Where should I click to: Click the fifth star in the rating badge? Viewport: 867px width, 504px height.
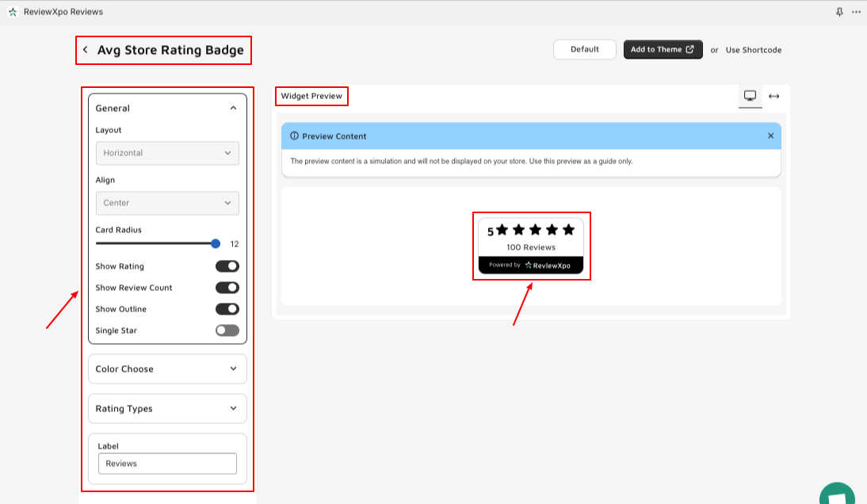coord(568,230)
